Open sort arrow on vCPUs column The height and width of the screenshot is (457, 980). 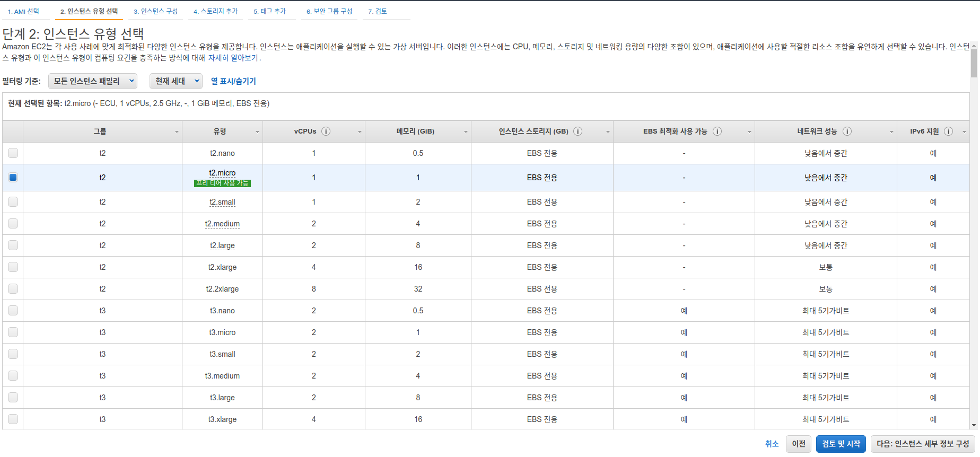(360, 132)
